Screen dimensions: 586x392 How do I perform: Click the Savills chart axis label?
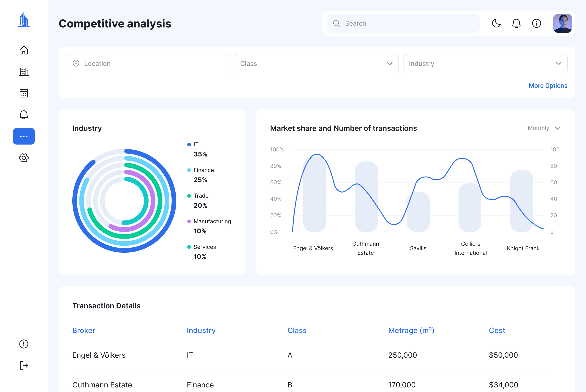click(418, 248)
